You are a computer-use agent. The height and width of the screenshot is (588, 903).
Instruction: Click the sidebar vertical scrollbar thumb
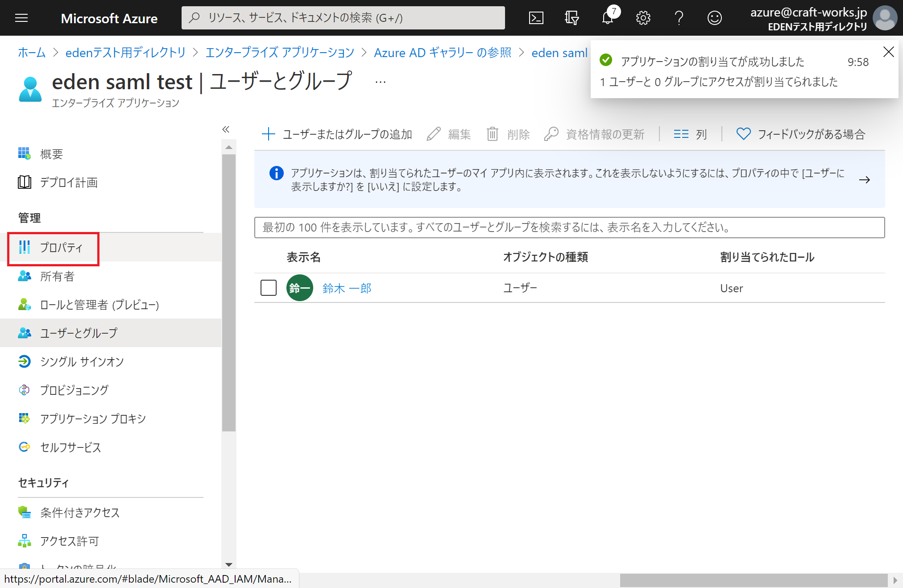coord(228,293)
